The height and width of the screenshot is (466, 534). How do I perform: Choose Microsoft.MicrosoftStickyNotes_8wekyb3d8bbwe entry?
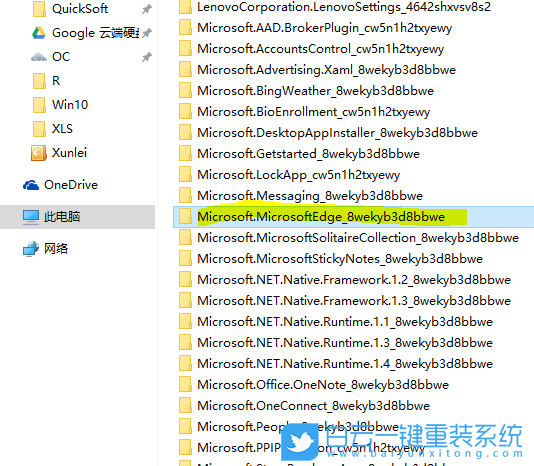(x=331, y=259)
